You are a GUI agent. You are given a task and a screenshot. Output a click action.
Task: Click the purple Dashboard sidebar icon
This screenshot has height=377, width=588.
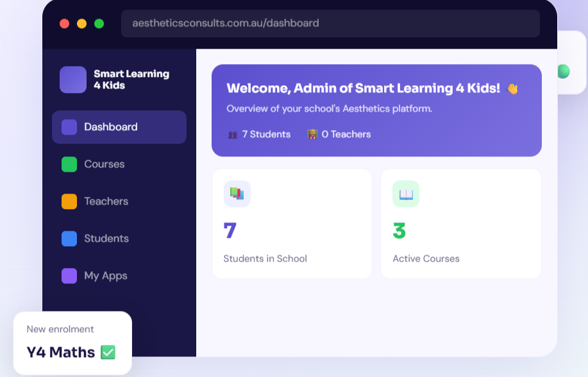point(69,127)
